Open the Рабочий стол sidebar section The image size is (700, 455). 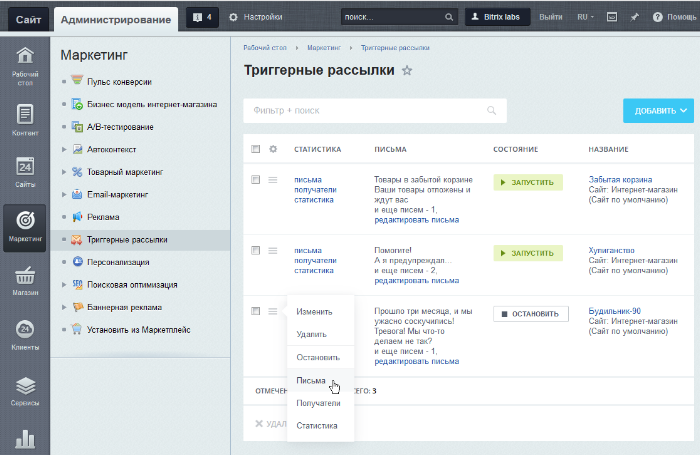coord(25,66)
